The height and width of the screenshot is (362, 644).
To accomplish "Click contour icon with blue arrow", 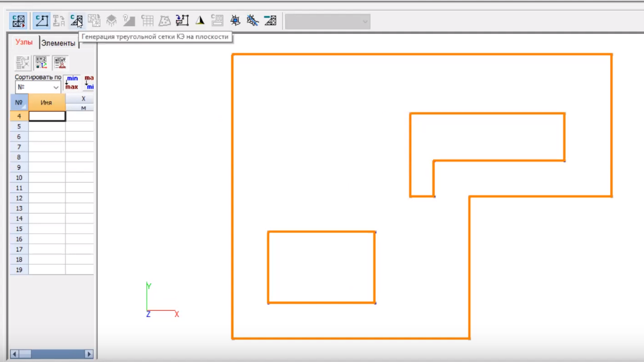I will pos(182,21).
